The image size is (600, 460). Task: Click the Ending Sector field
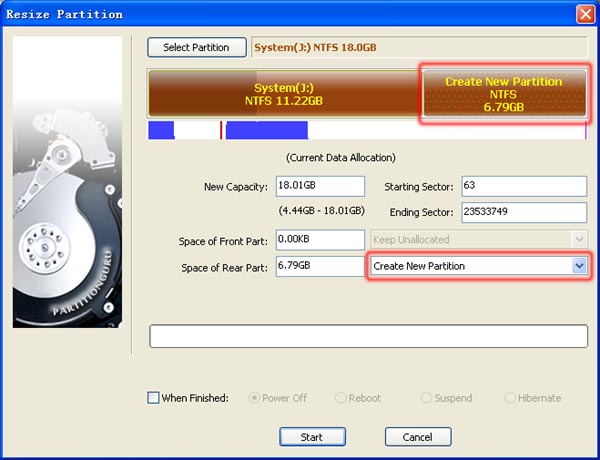pos(524,212)
